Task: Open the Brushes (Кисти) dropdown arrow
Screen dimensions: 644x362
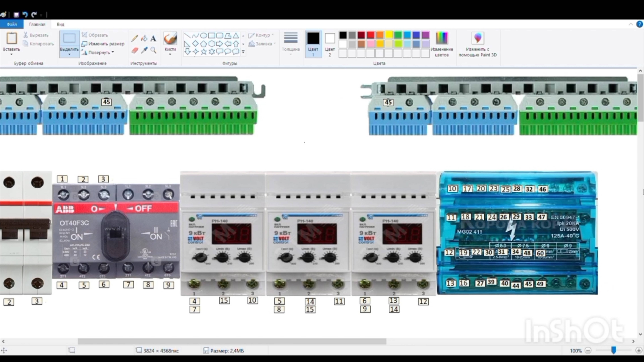Action: click(x=170, y=54)
